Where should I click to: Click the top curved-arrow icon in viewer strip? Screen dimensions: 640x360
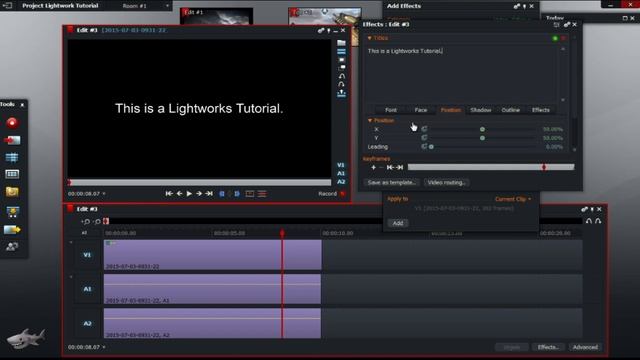coord(342,76)
